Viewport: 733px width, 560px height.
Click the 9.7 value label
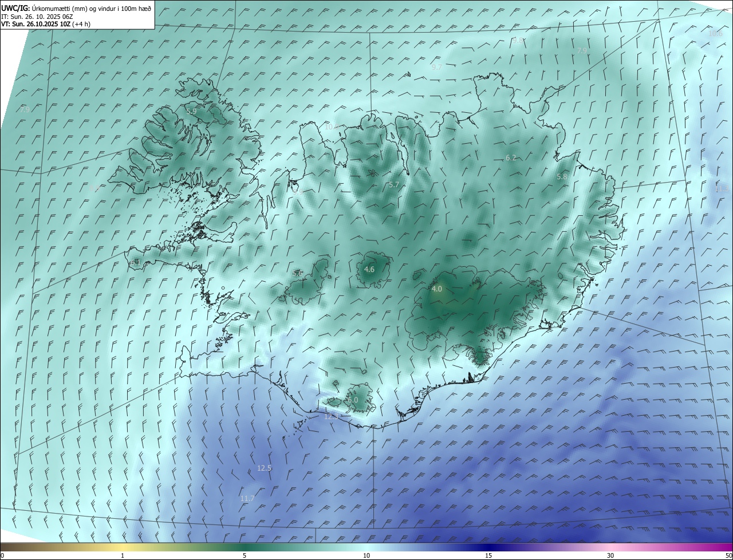pyautogui.click(x=436, y=67)
